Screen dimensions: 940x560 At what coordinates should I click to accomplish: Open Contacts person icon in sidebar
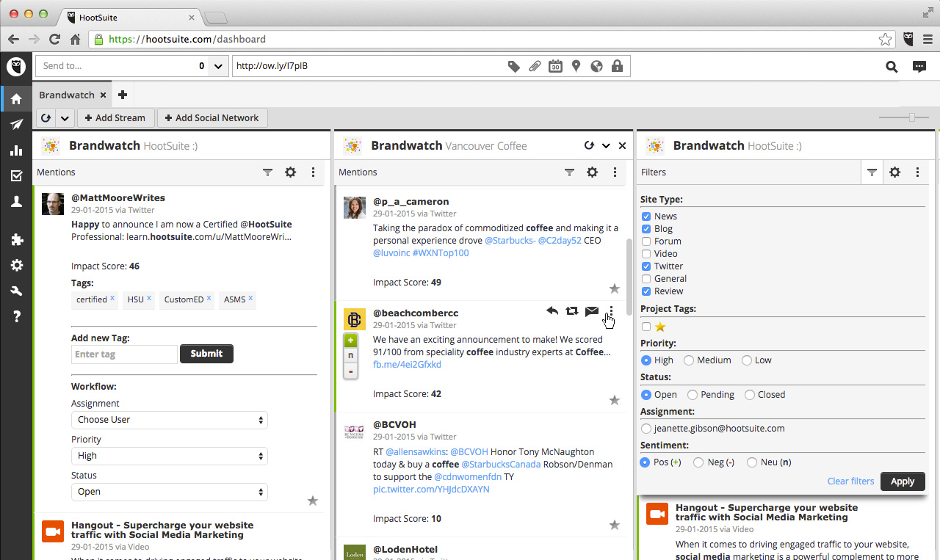pyautogui.click(x=16, y=202)
